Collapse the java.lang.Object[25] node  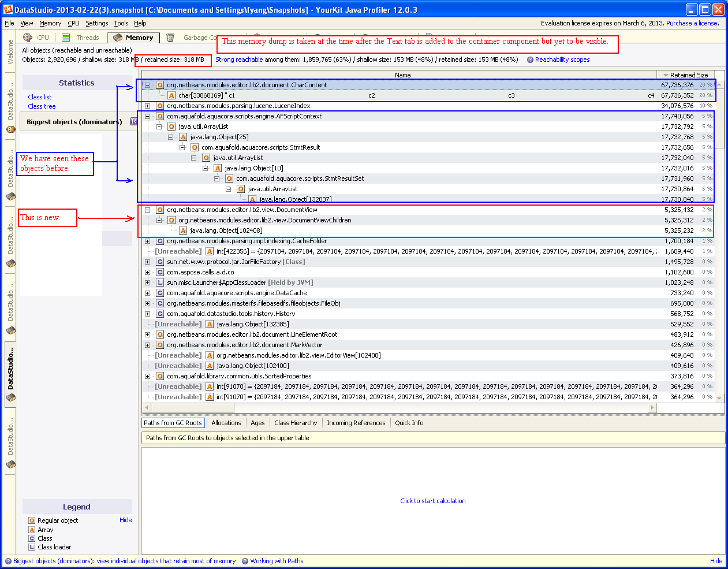click(x=171, y=137)
